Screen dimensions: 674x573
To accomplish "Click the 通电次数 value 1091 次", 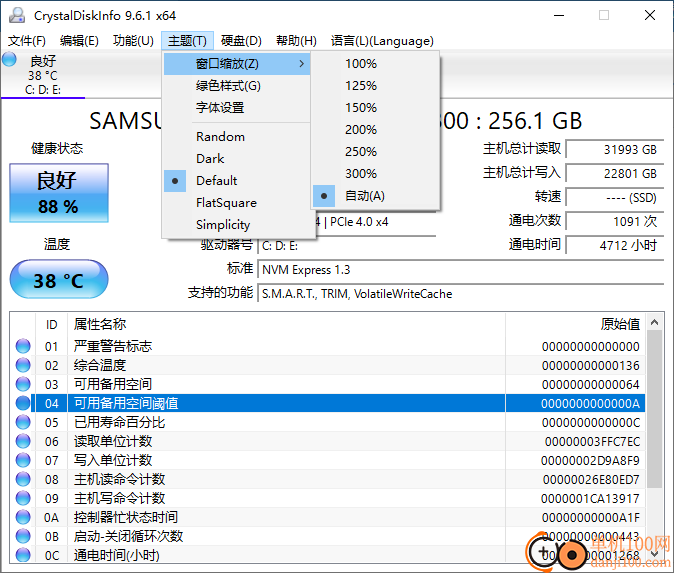I will (615, 221).
